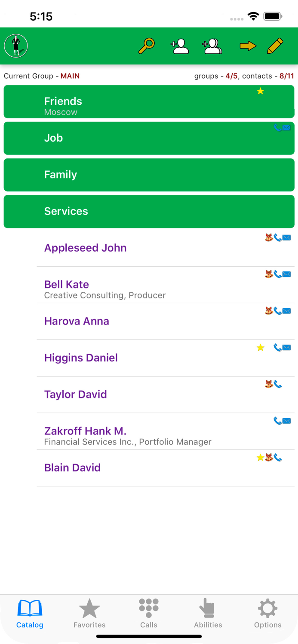The image size is (298, 644).
Task: Toggle the star next to Higgins Daniel
Action: pyautogui.click(x=260, y=347)
